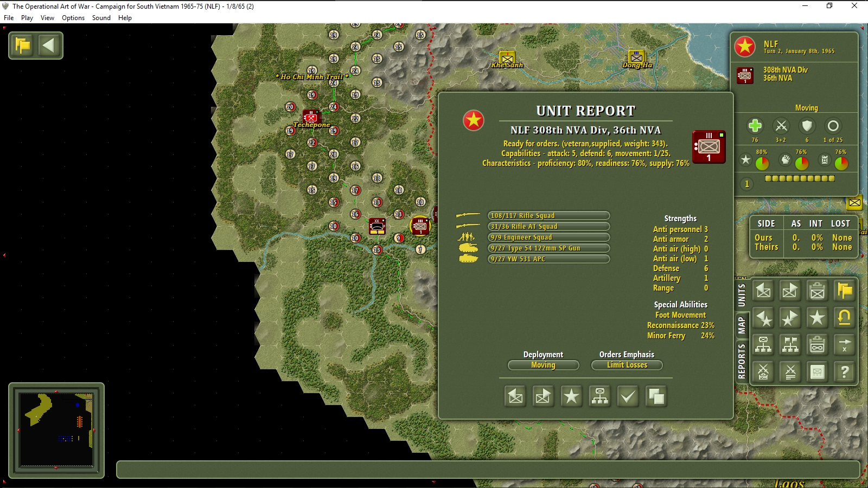Click the Khe Sanh unit counter on map
This screenshot has width=868, height=488.
[507, 58]
